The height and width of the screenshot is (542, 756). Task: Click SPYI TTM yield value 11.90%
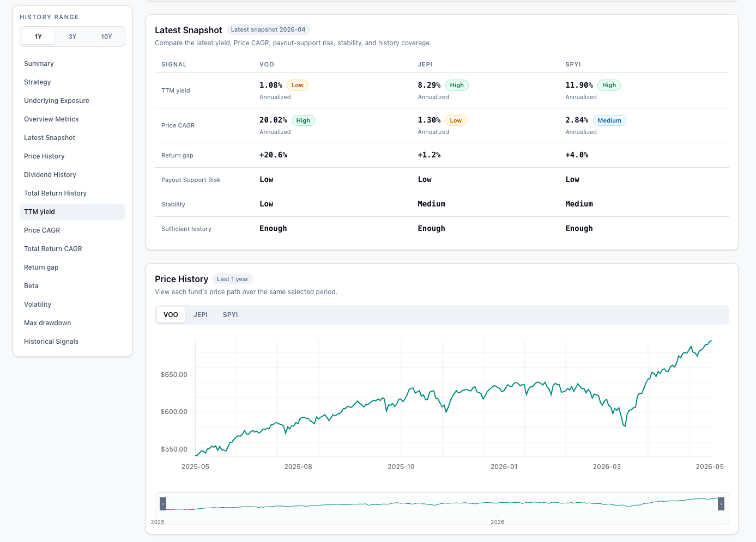click(x=579, y=85)
